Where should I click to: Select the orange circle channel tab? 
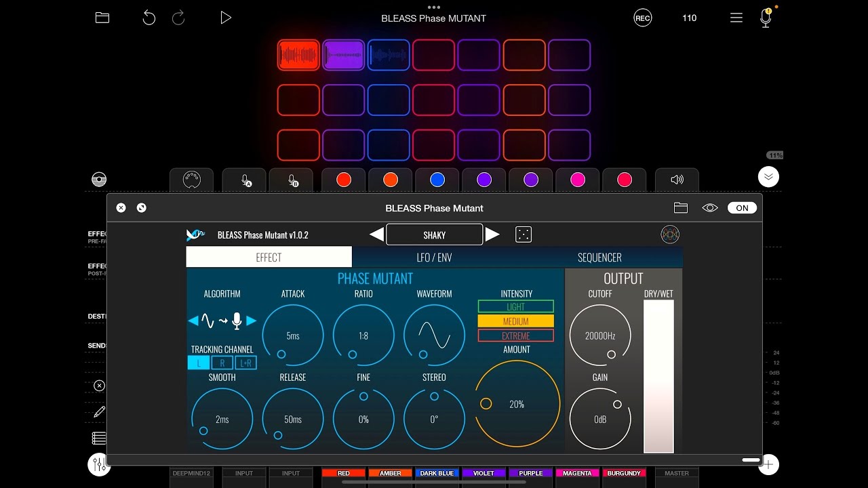[391, 180]
